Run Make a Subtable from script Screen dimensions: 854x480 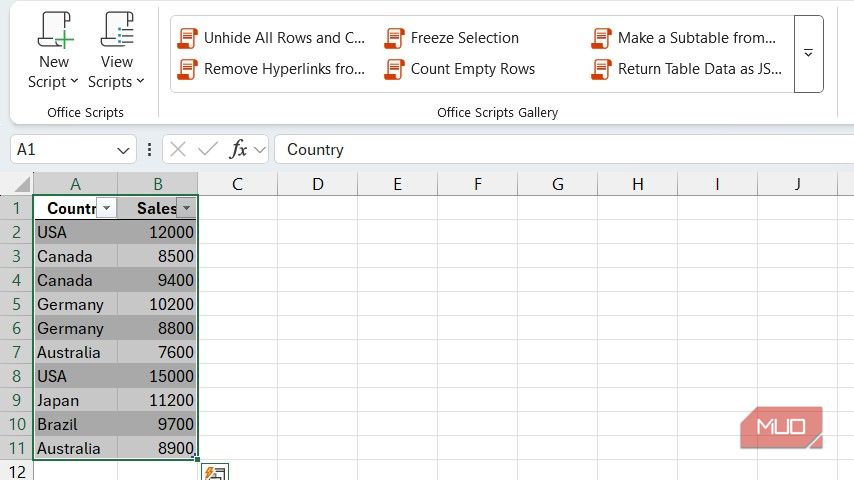click(x=684, y=38)
